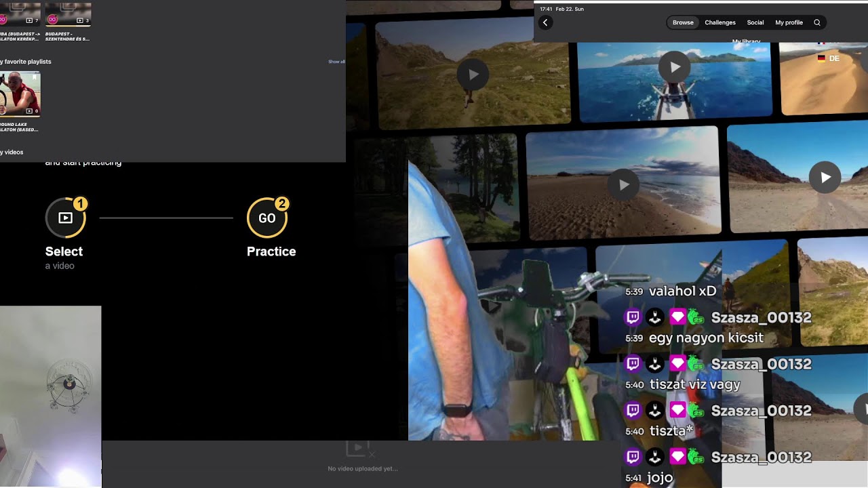Image resolution: width=868 pixels, height=488 pixels.
Task: Click the chat message 'egy nagyon kicsit'
Action: (706, 338)
